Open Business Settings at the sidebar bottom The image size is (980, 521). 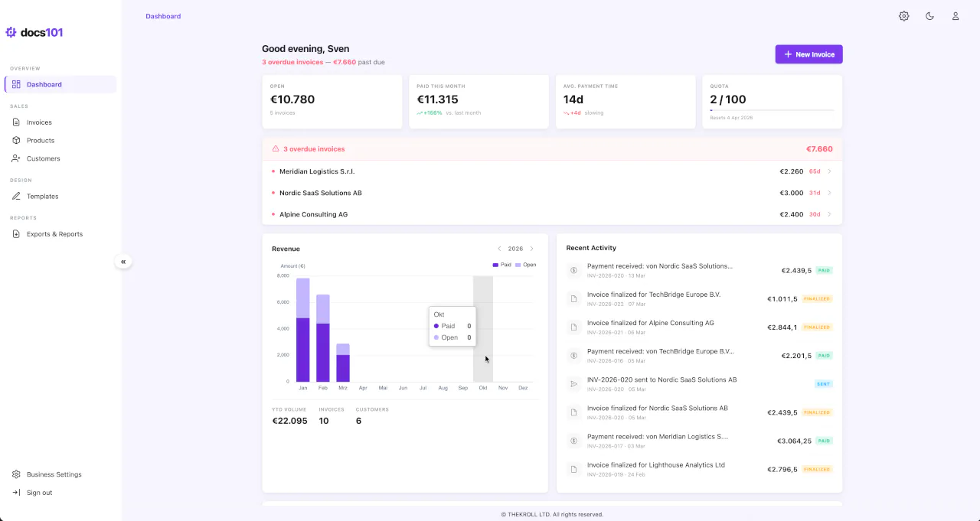(54, 474)
